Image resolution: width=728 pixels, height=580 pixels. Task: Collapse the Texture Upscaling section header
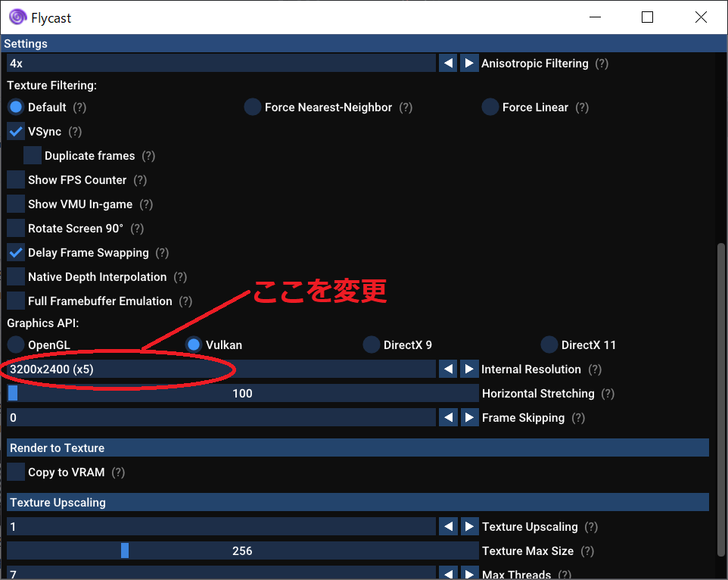pos(358,502)
